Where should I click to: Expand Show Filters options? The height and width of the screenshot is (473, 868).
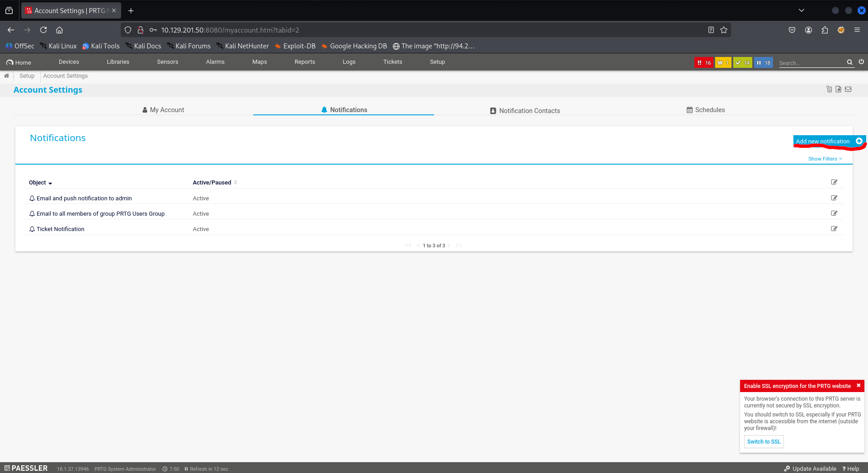[825, 159]
